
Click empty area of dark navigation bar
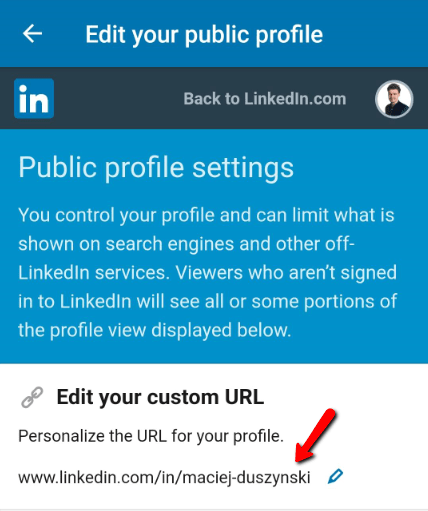(x=117, y=99)
